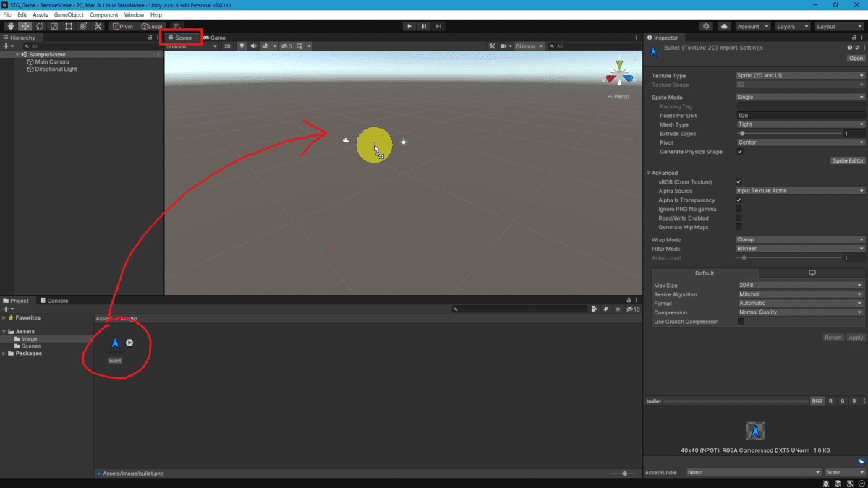Open cloud services icon

[x=724, y=26]
